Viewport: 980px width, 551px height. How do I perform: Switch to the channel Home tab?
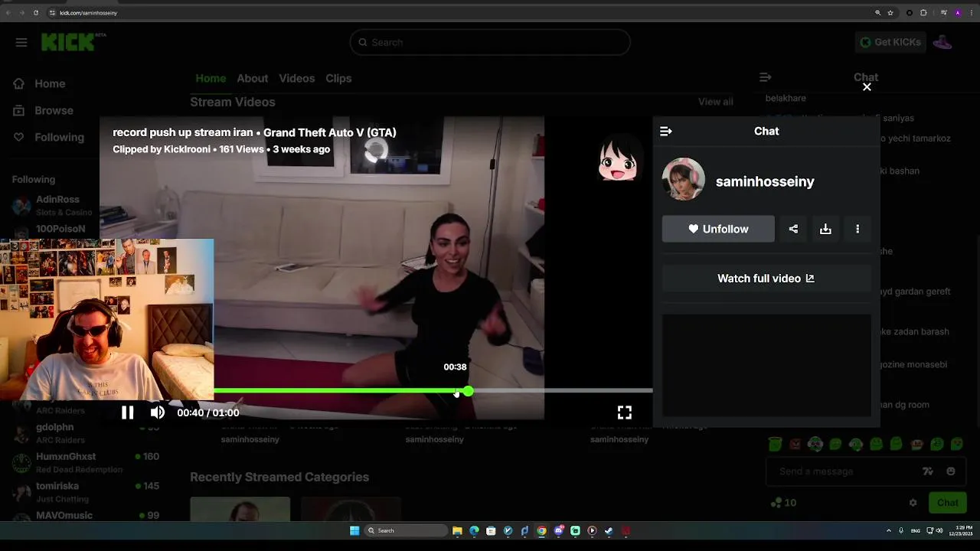[x=211, y=78]
